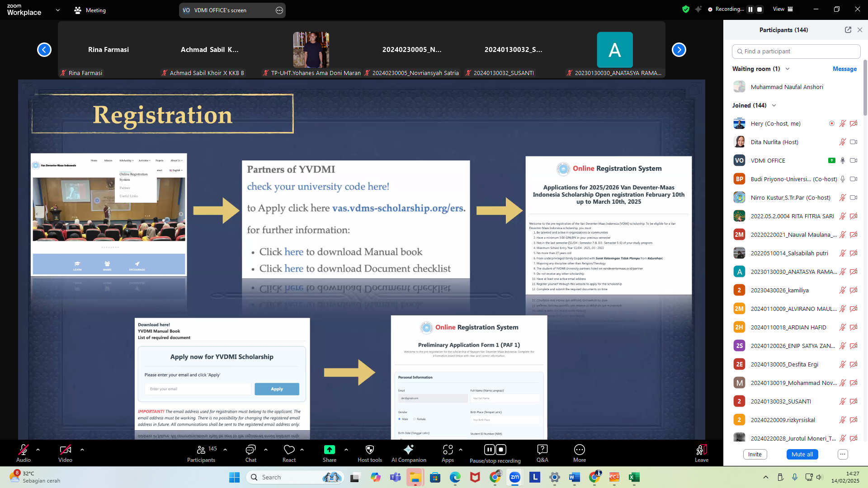Start video with Video toggle

click(x=65, y=450)
